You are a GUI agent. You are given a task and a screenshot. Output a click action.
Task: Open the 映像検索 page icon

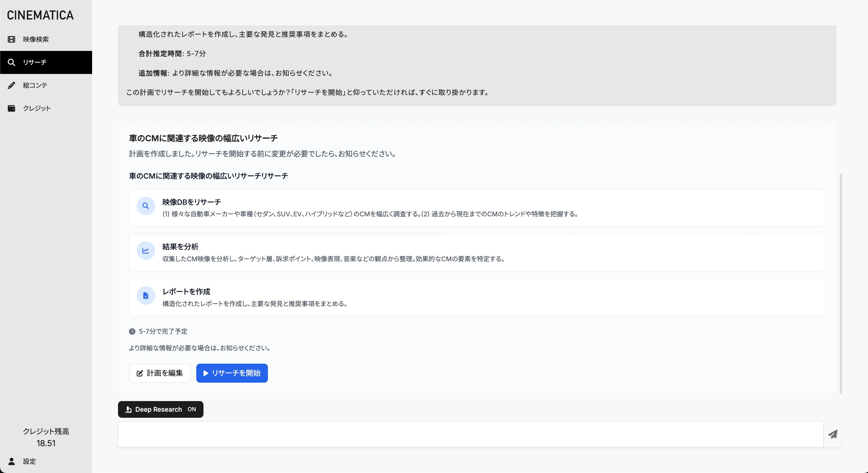pos(12,39)
